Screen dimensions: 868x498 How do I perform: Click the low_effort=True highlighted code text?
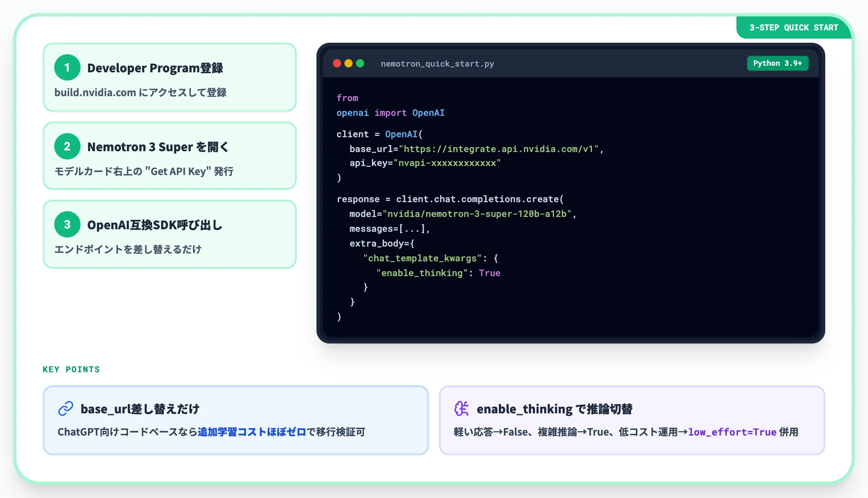tap(732, 432)
